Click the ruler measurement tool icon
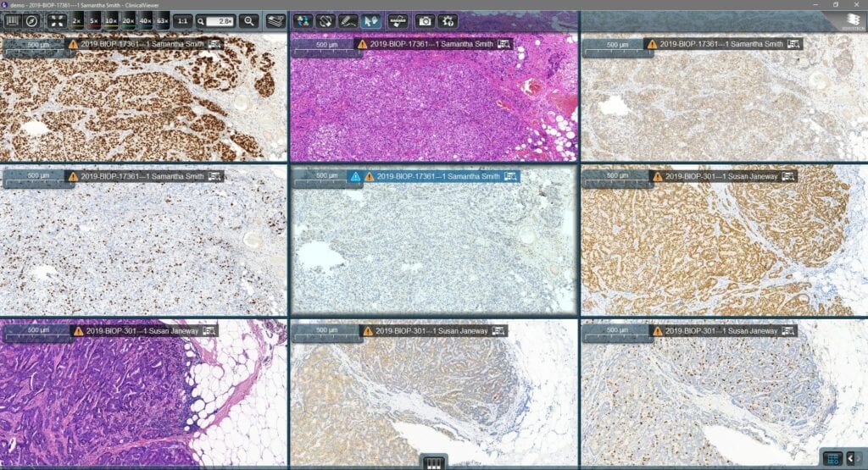Viewport: 868px width, 470px height. [x=398, y=21]
